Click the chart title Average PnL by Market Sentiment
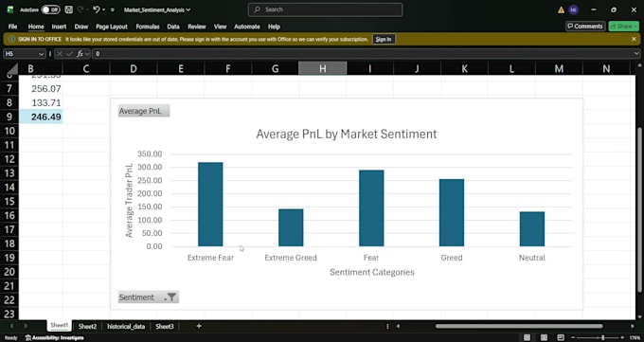The image size is (644, 342). [347, 134]
